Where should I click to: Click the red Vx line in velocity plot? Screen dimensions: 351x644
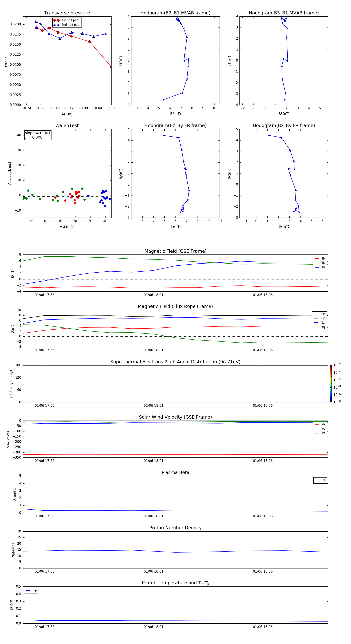(175, 454)
